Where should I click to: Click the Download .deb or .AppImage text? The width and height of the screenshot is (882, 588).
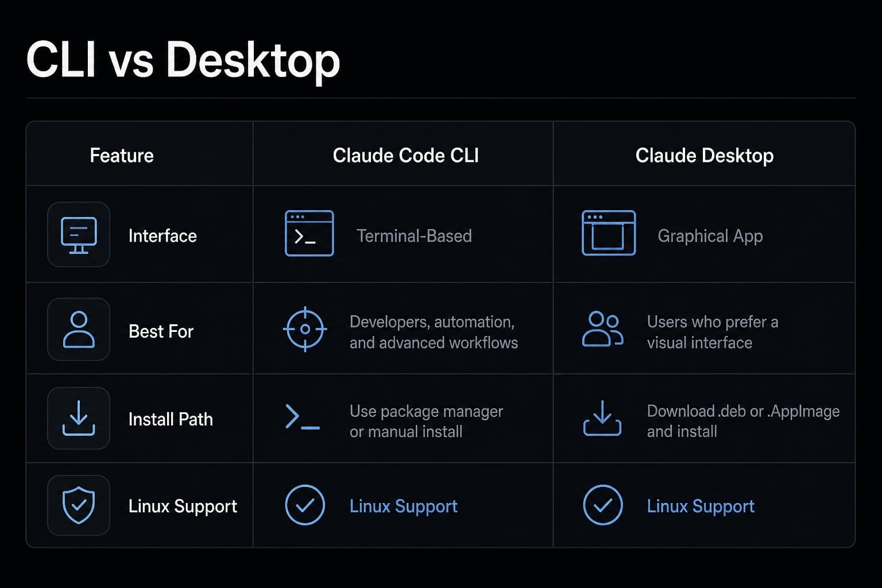(743, 411)
